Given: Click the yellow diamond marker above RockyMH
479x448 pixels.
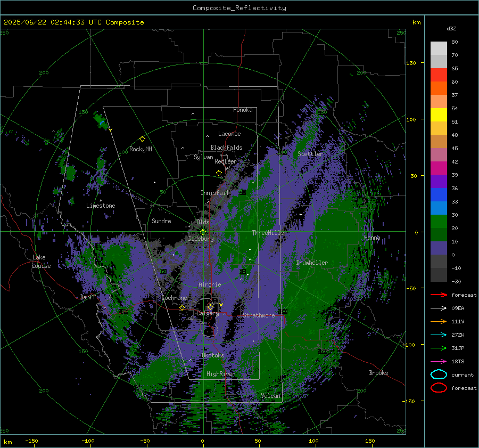Looking at the screenshot, I should click(x=142, y=139).
